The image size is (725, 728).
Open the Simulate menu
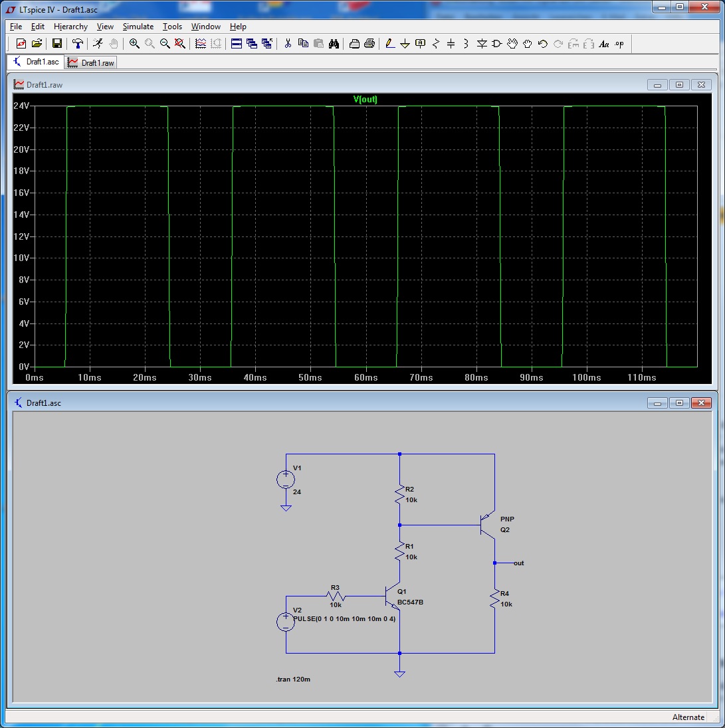tap(138, 27)
